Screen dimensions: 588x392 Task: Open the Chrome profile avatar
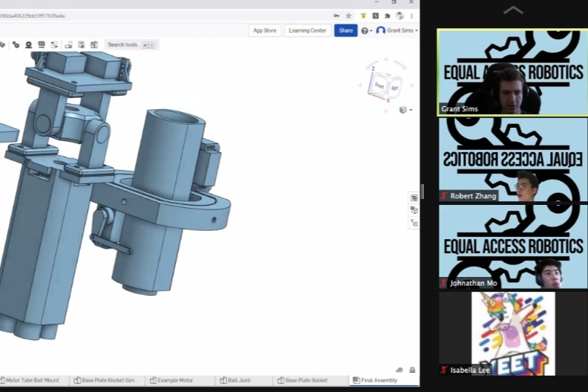399,16
